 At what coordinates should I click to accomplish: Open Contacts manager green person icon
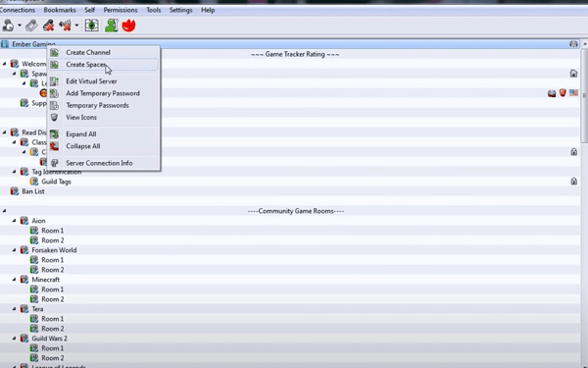pos(112,26)
